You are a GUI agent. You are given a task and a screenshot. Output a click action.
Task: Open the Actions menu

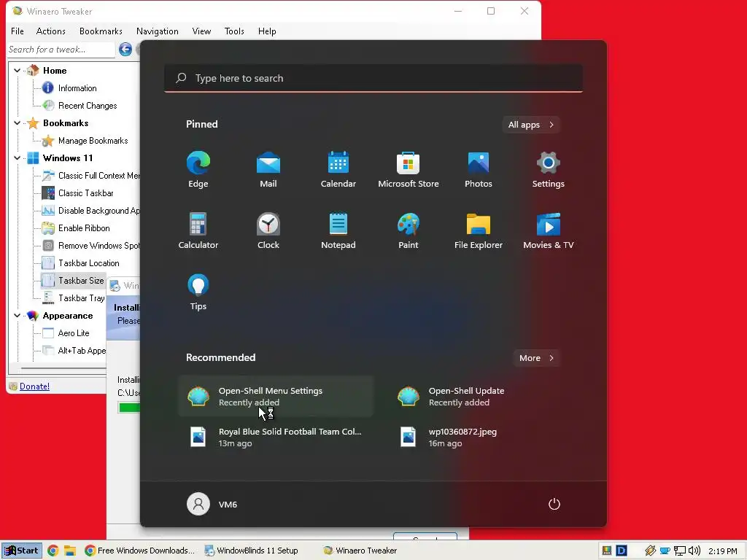pos(50,31)
